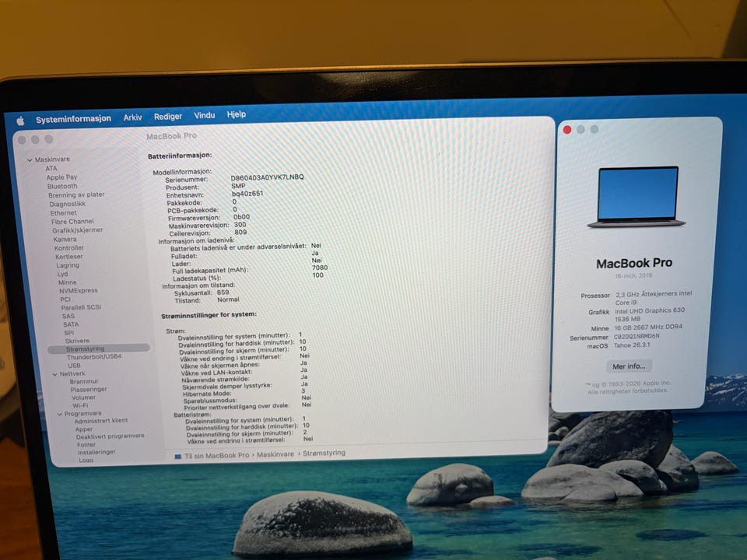Open the Systeminformasjon menu
747x560 pixels.
[73, 118]
